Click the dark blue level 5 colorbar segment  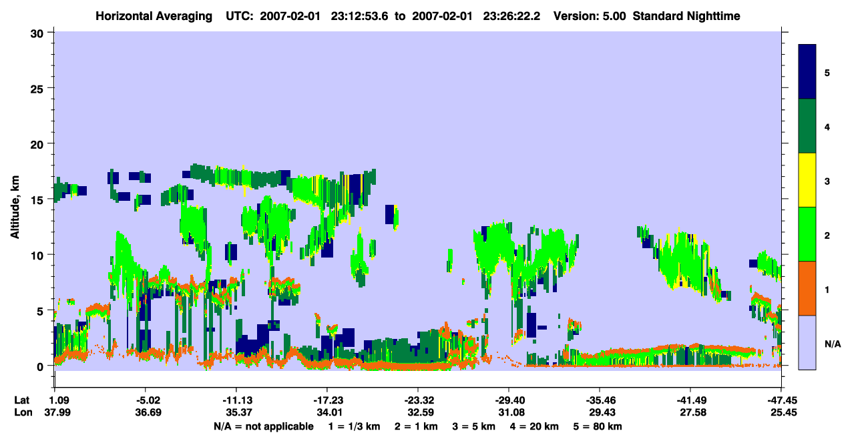click(807, 72)
